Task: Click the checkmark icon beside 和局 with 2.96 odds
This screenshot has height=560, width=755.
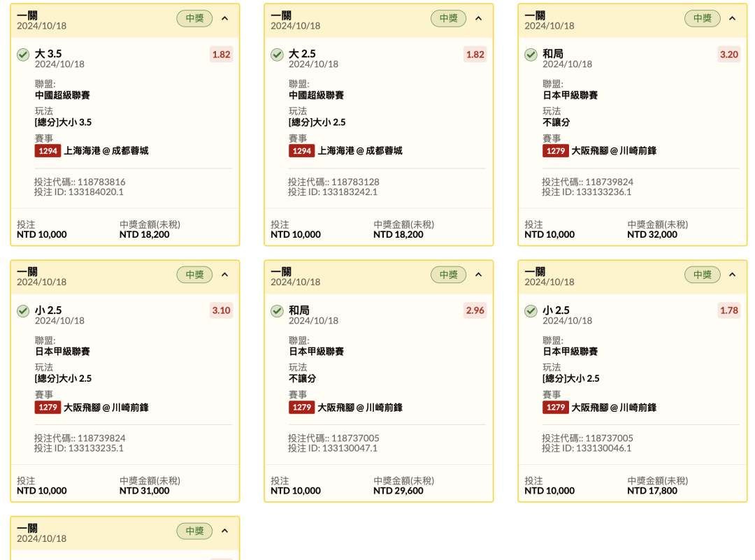Action: click(277, 311)
